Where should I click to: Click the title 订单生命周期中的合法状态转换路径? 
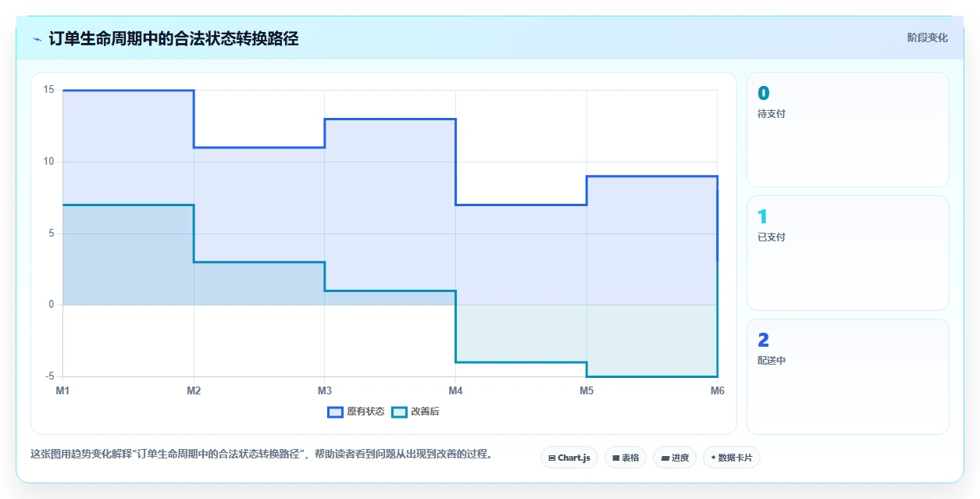[x=173, y=38]
